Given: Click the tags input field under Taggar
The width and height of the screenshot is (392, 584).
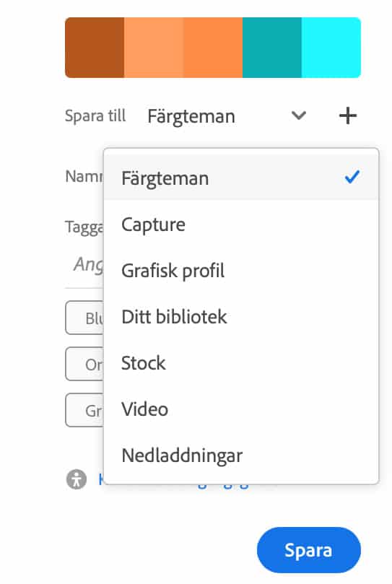Looking at the screenshot, I should coord(85,265).
